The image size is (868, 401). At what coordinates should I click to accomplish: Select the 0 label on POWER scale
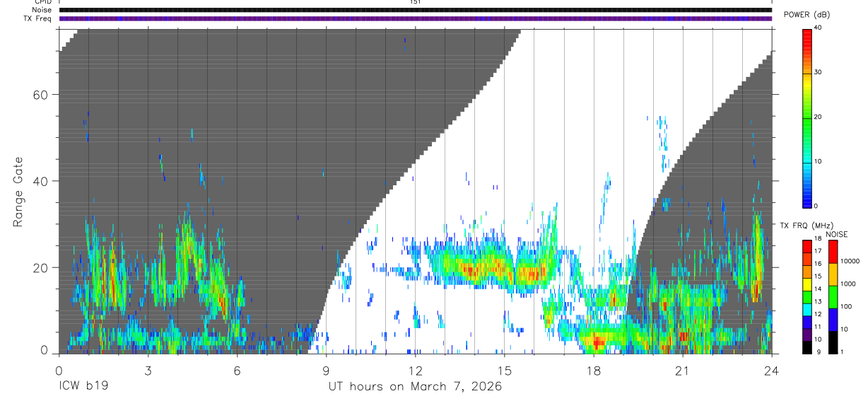tap(816, 206)
